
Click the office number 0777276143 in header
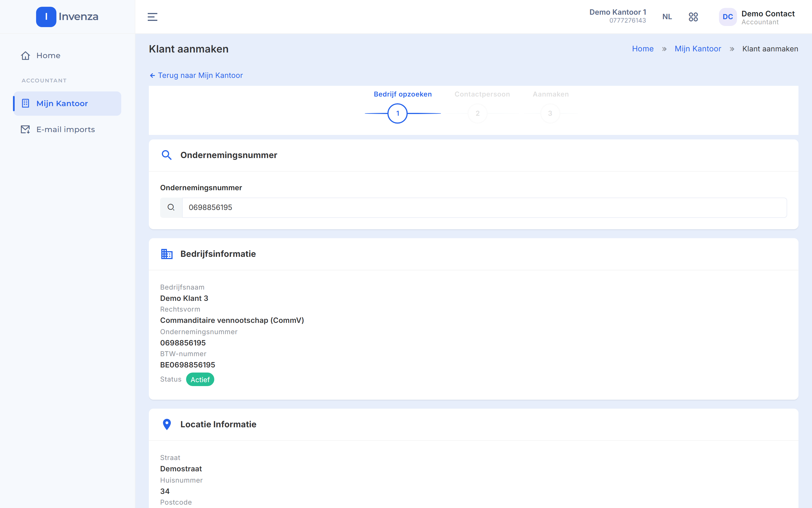[627, 21]
